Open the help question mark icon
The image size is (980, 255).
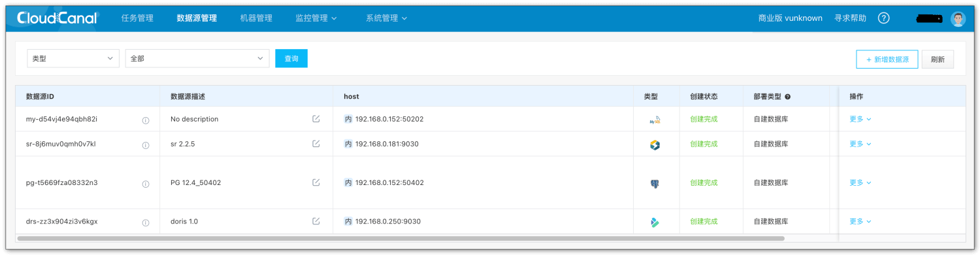[884, 18]
